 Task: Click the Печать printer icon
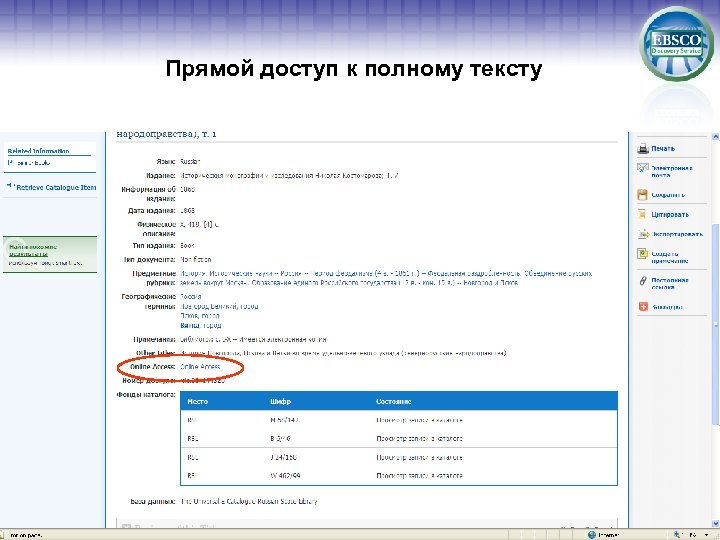pos(642,148)
